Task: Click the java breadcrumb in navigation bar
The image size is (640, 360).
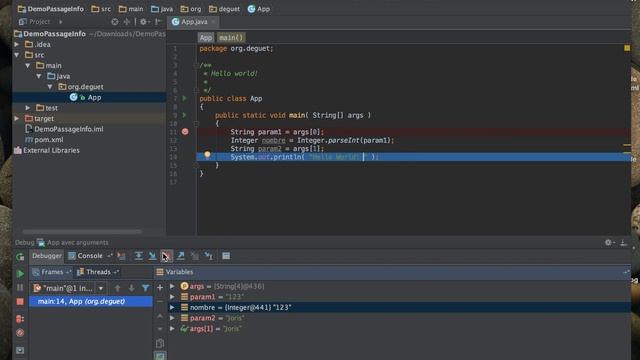Action: pos(162,9)
